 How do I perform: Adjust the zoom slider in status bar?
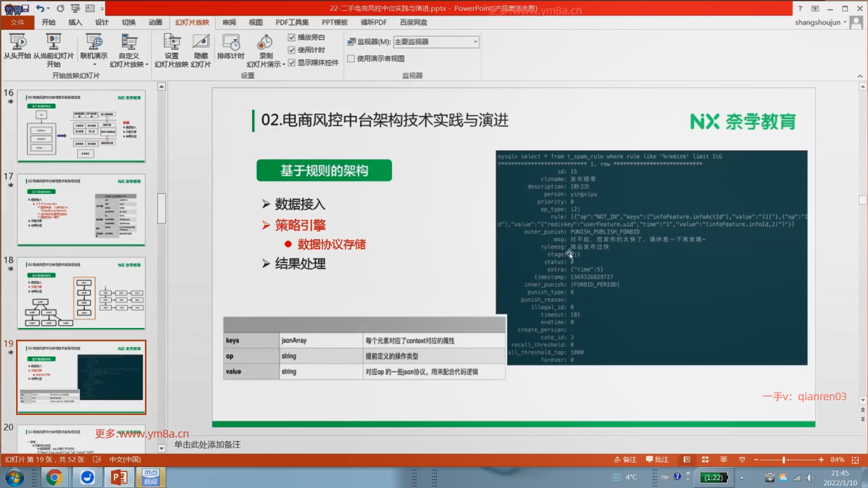[784, 460]
